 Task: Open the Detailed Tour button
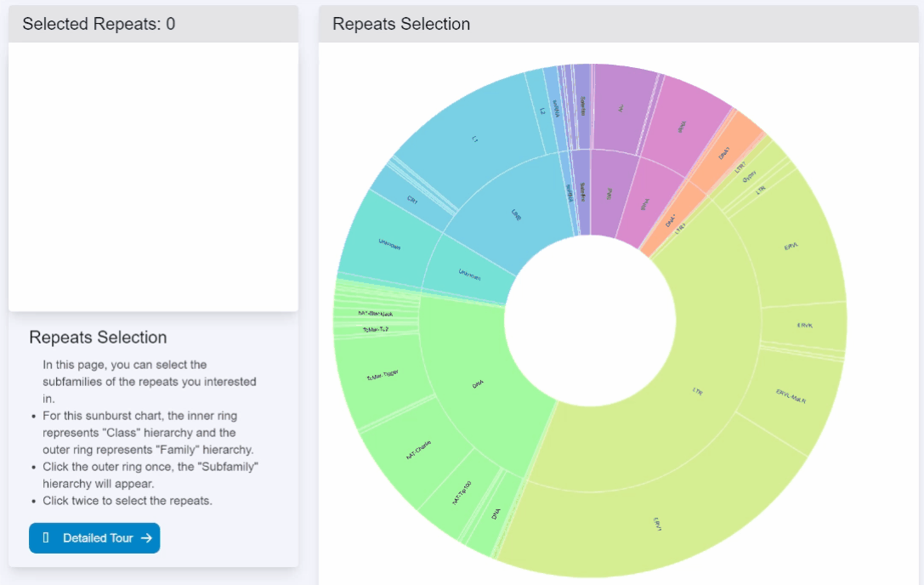[x=94, y=538]
